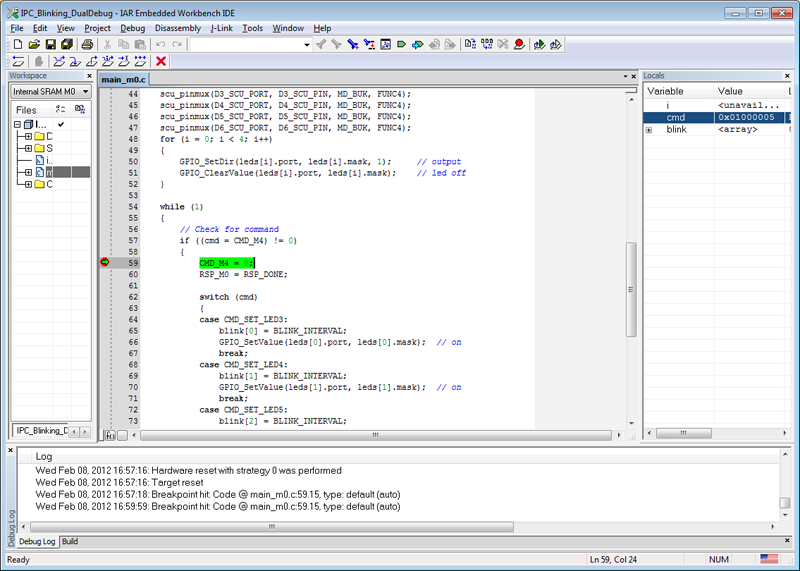Image resolution: width=800 pixels, height=571 pixels.
Task: Select the cmd variable in Locals
Action: click(676, 117)
